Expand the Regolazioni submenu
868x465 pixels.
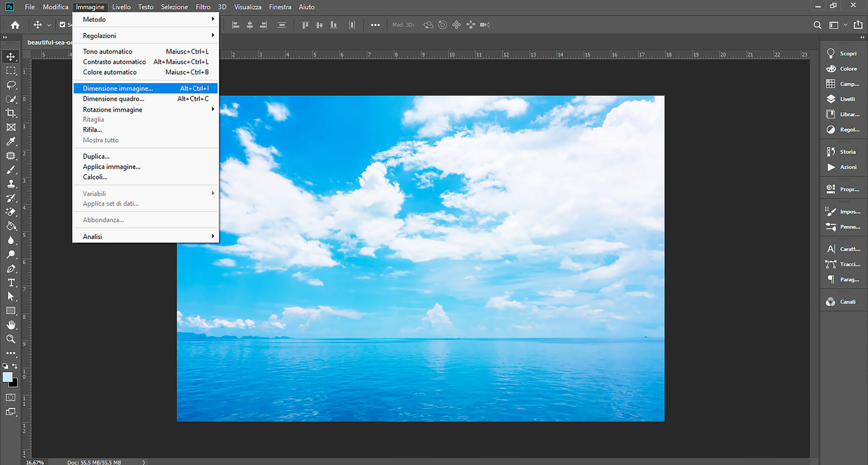145,35
